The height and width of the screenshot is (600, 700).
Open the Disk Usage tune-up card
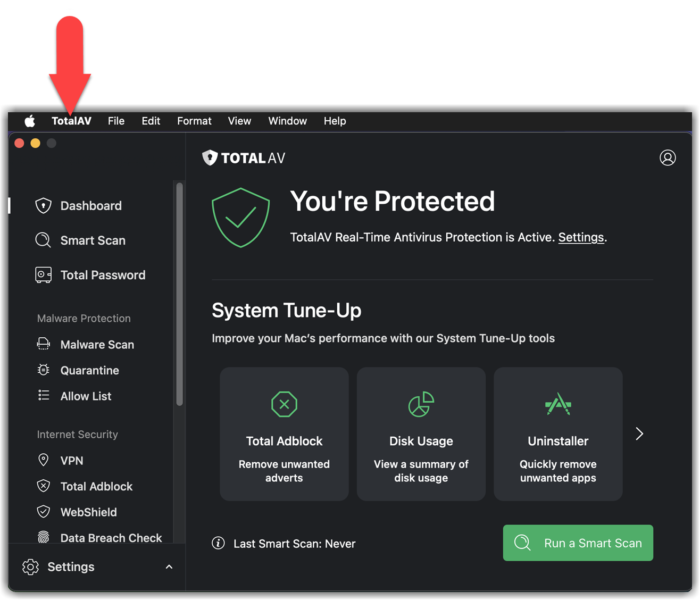(421, 434)
